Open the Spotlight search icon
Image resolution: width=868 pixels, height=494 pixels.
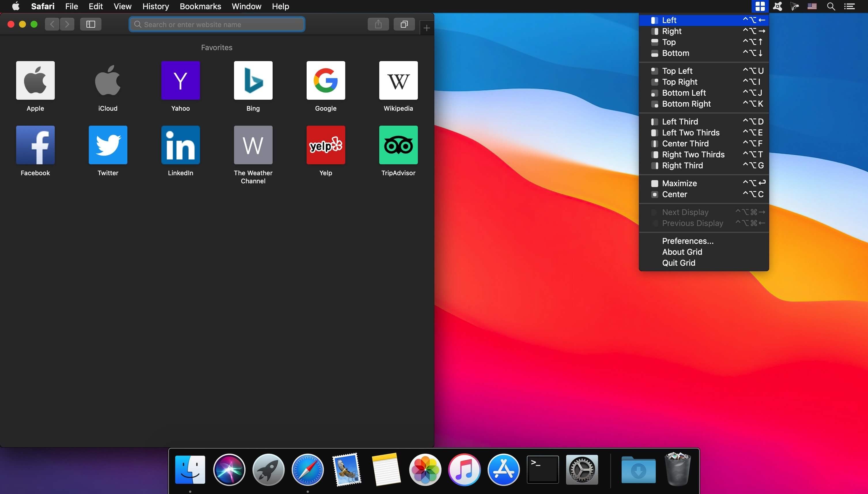click(x=831, y=6)
